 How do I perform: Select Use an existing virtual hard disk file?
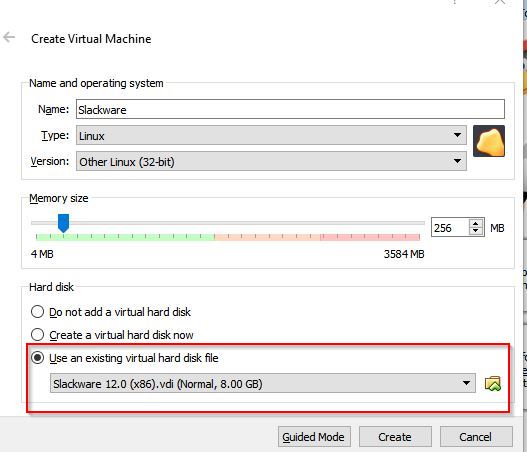tap(124, 358)
